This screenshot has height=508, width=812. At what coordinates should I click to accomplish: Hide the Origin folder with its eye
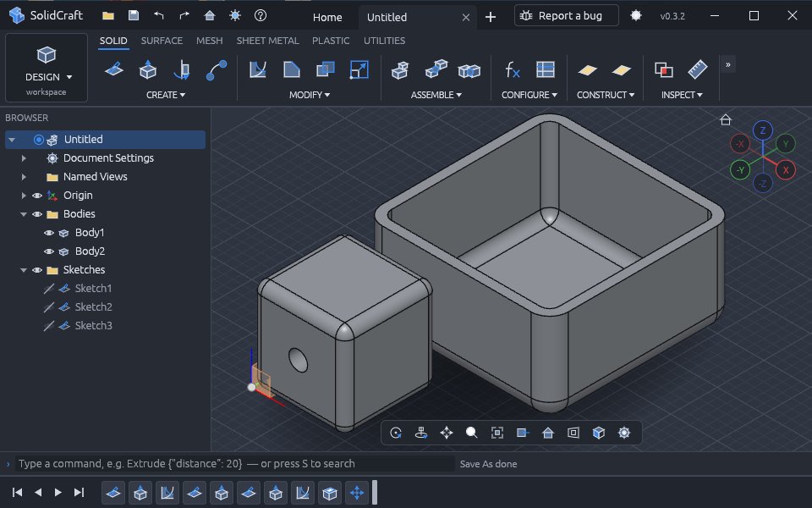(36, 196)
